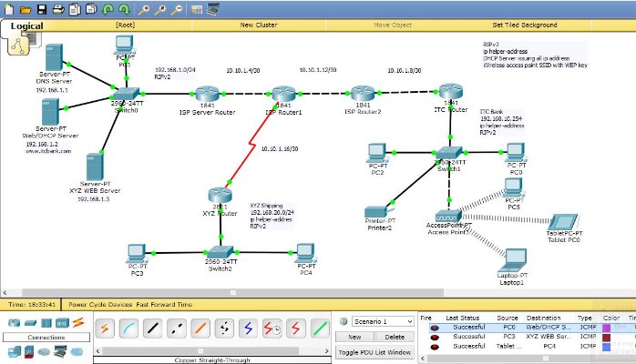Select the Routers device category icon
This screenshot has height=364, width=636.
tap(12, 323)
